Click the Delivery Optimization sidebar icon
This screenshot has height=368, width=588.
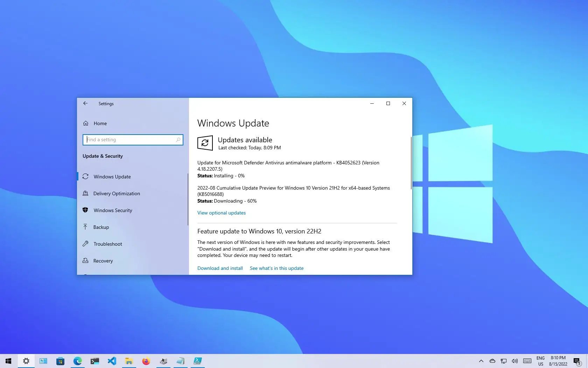pos(85,193)
